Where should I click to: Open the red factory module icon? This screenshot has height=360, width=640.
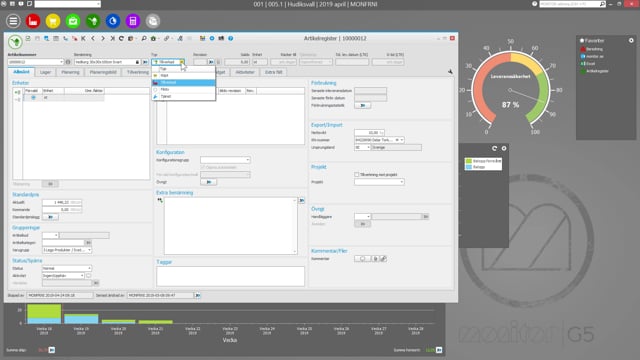(x=33, y=21)
